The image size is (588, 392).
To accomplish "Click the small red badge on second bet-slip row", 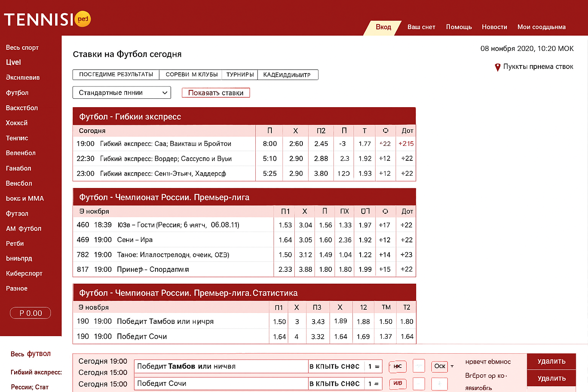I will tap(397, 383).
